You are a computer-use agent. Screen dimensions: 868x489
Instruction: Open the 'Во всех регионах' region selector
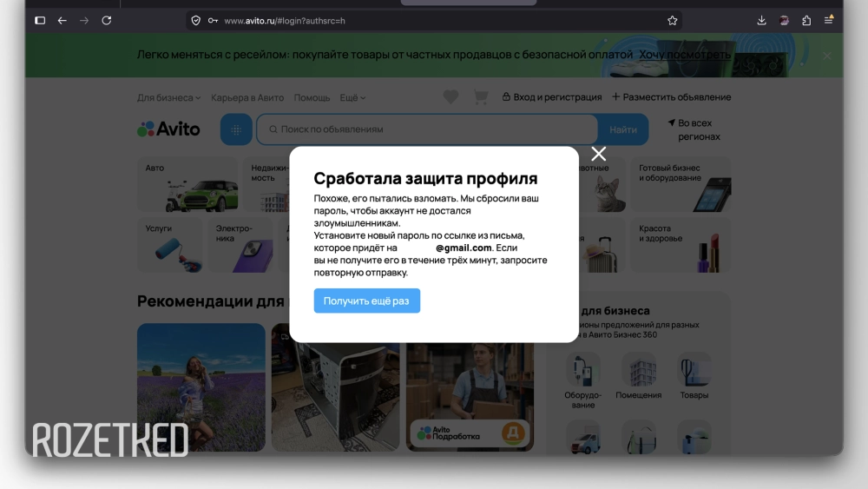pos(694,129)
